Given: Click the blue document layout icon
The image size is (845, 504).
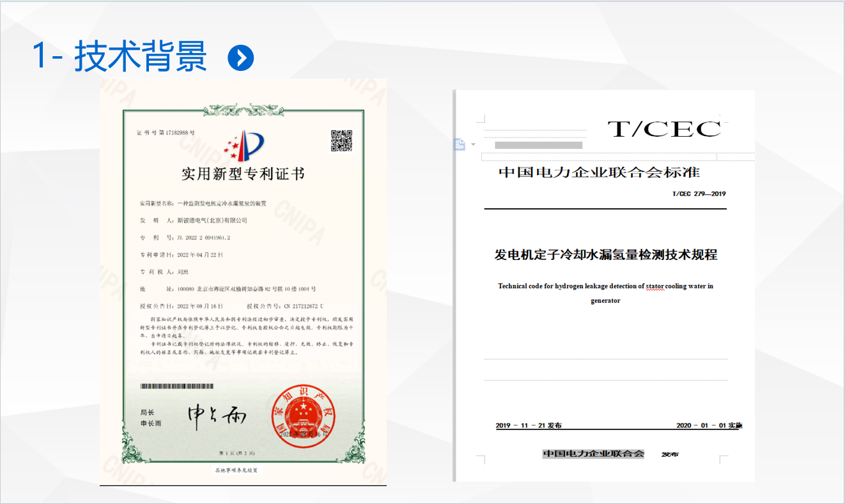Looking at the screenshot, I should 460,144.
